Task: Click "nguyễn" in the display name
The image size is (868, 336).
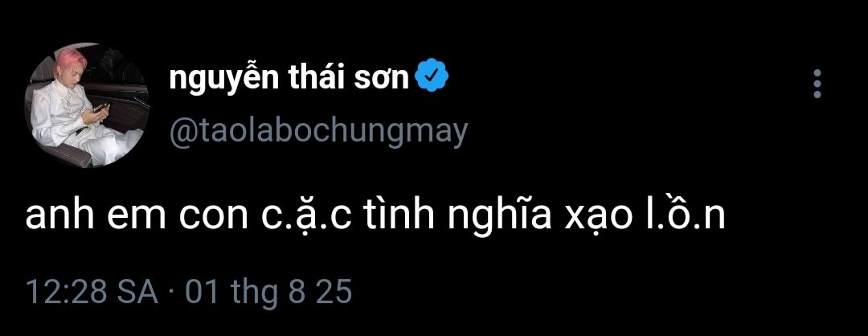Action: [222, 79]
